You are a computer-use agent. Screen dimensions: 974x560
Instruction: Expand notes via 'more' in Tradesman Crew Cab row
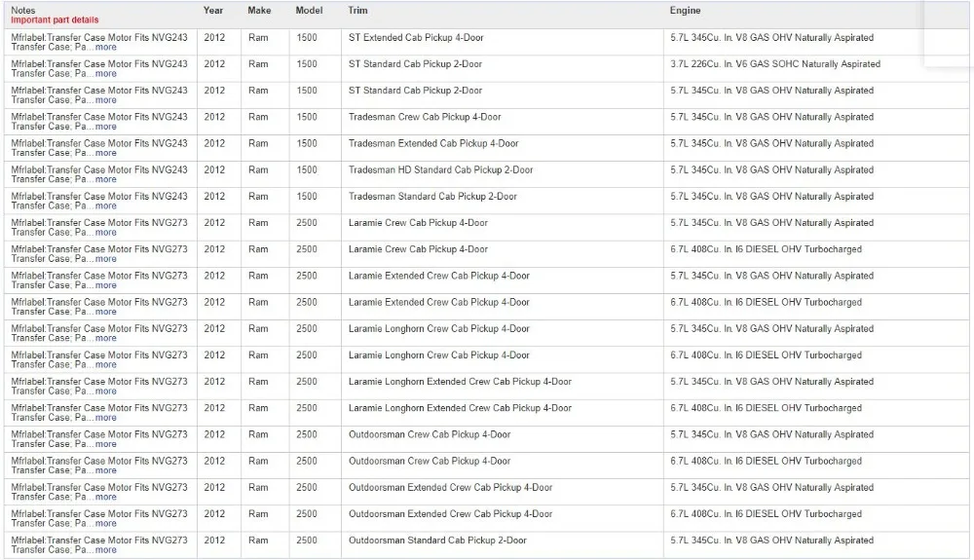[x=105, y=127]
